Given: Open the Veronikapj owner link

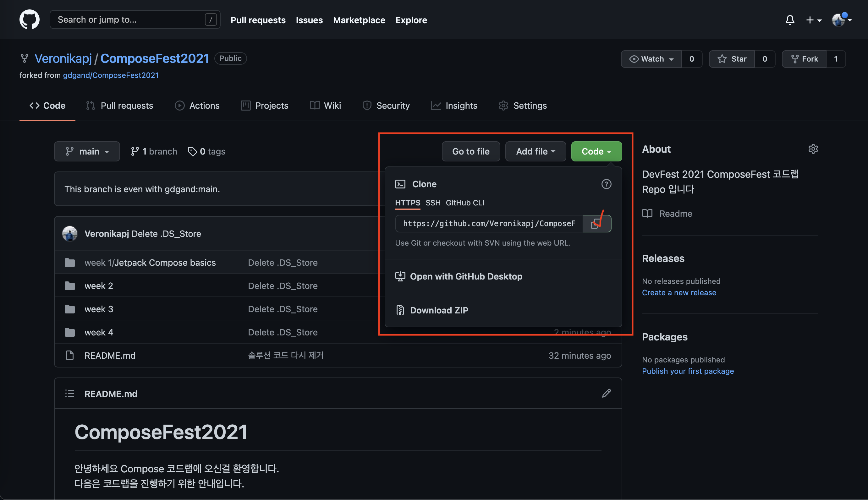Looking at the screenshot, I should (x=63, y=59).
